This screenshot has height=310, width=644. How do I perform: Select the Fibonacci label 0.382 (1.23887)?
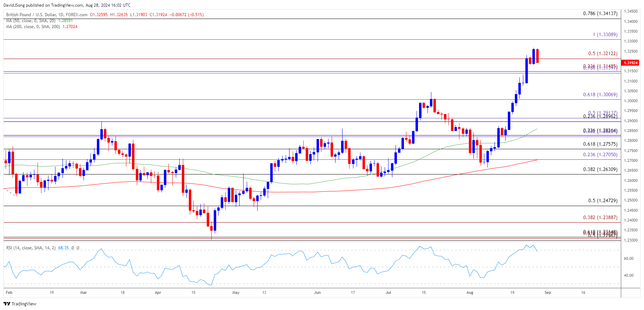pos(600,218)
